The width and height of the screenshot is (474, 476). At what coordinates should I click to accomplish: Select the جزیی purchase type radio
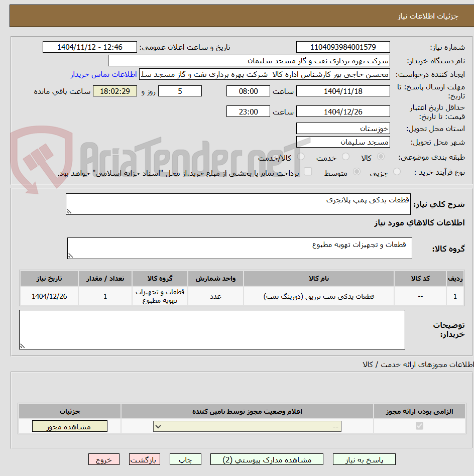coord(397,172)
